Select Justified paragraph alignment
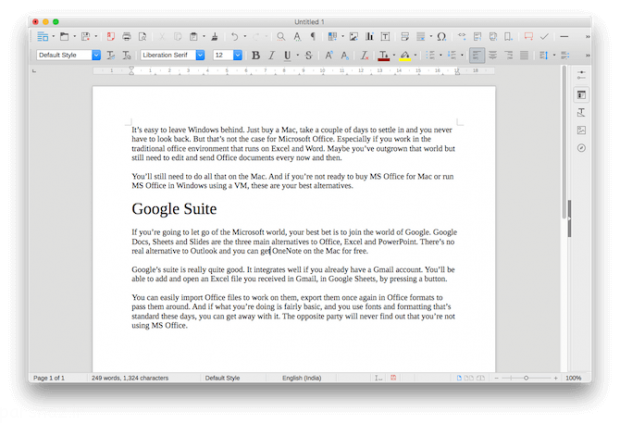The image size is (620, 423). [x=524, y=55]
